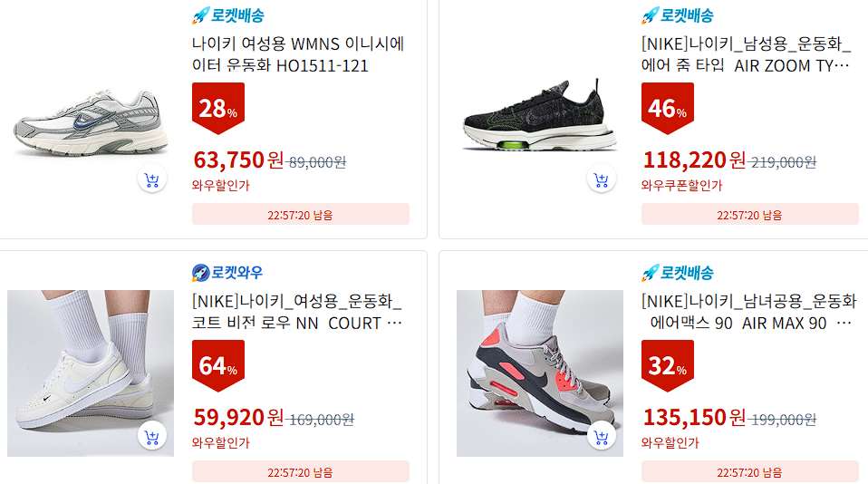
Task: Open the AIR MAX 90 product title
Action: [749, 312]
